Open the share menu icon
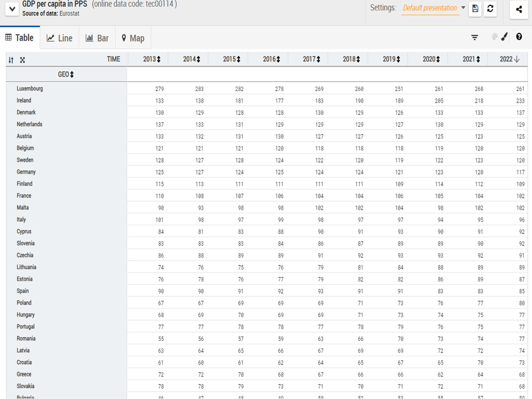Image resolution: width=532 pixels, height=399 pixels. click(x=519, y=9)
